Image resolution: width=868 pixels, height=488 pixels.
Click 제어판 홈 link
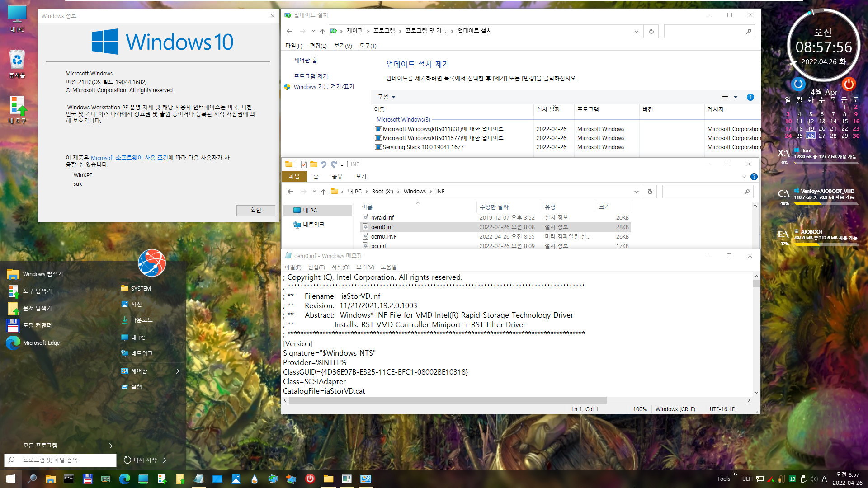[306, 60]
